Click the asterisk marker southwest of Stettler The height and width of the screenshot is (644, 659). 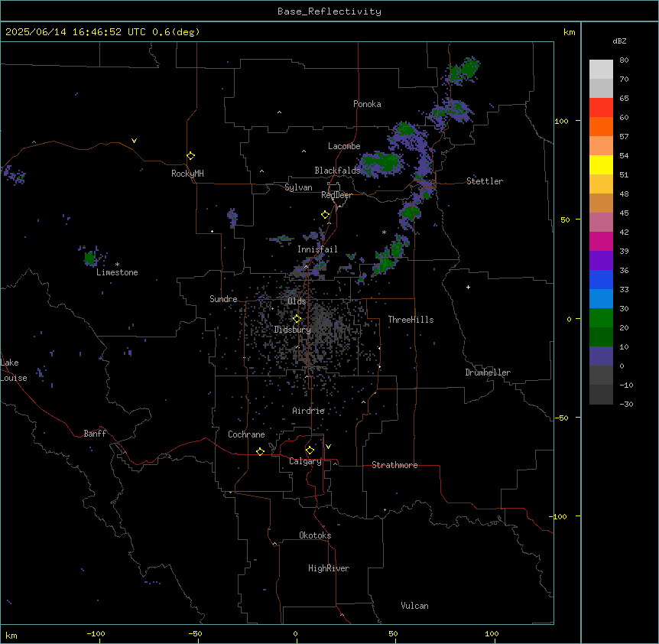pos(384,232)
